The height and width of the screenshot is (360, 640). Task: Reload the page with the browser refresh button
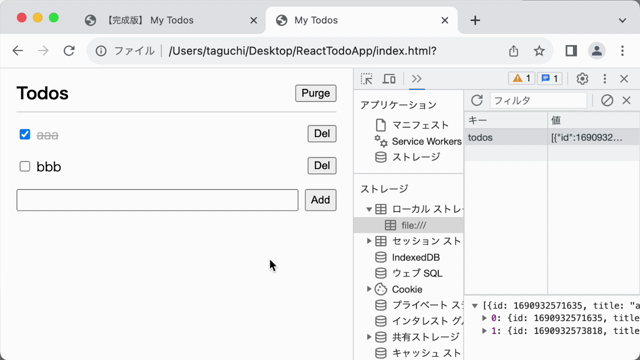[69, 51]
